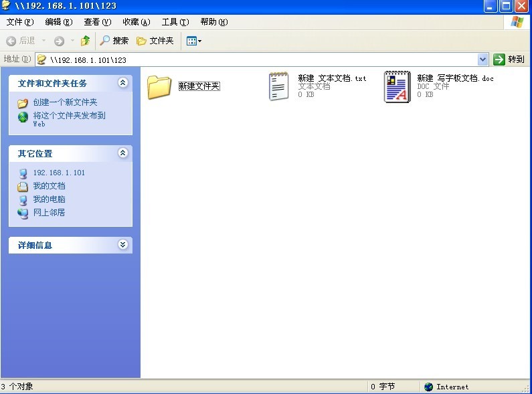Open 我的文档 location link
532x394 pixels.
pyautogui.click(x=50, y=186)
